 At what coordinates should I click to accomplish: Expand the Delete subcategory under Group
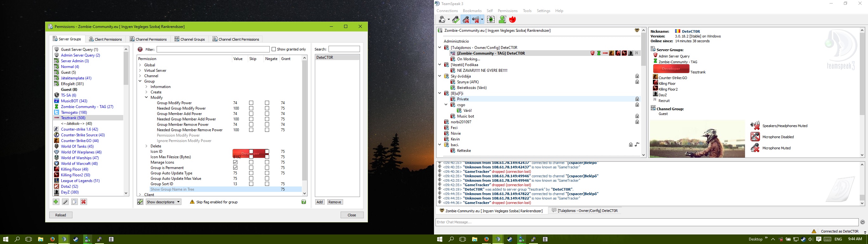[146, 146]
